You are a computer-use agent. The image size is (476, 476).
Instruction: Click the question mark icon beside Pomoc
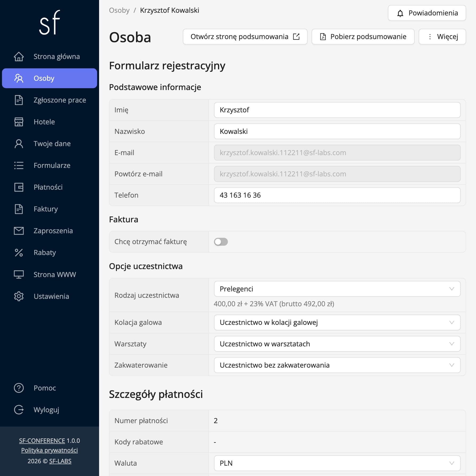(19, 388)
